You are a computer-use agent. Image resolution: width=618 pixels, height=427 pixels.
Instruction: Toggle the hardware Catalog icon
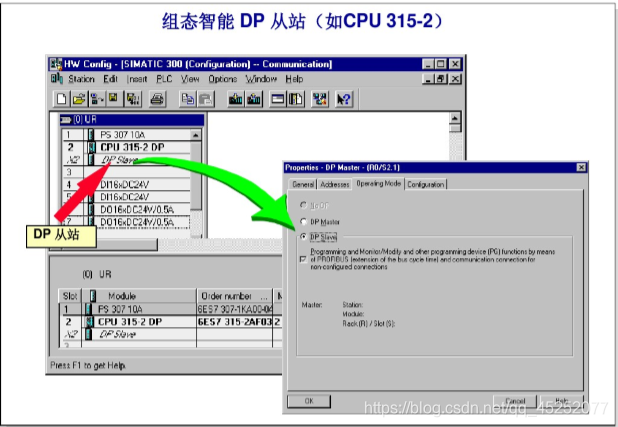click(x=296, y=99)
